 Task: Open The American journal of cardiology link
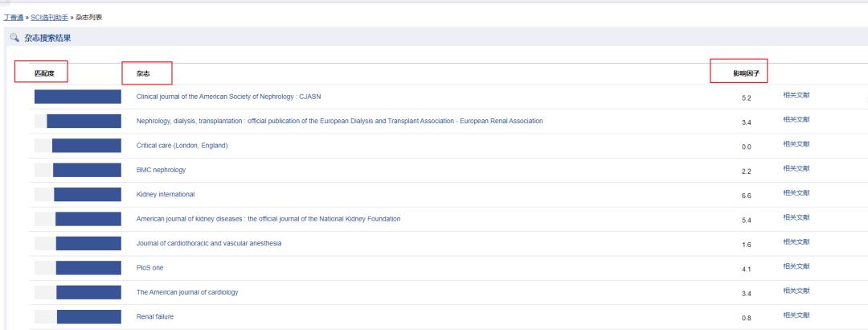tap(187, 292)
